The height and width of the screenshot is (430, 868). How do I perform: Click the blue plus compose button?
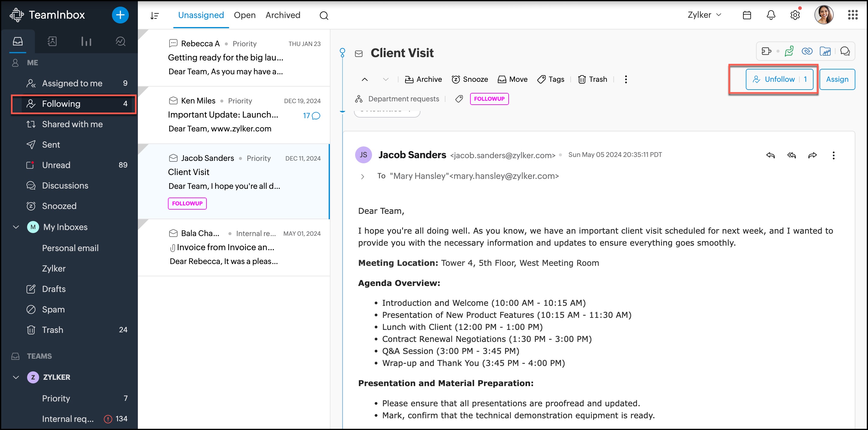coord(120,15)
